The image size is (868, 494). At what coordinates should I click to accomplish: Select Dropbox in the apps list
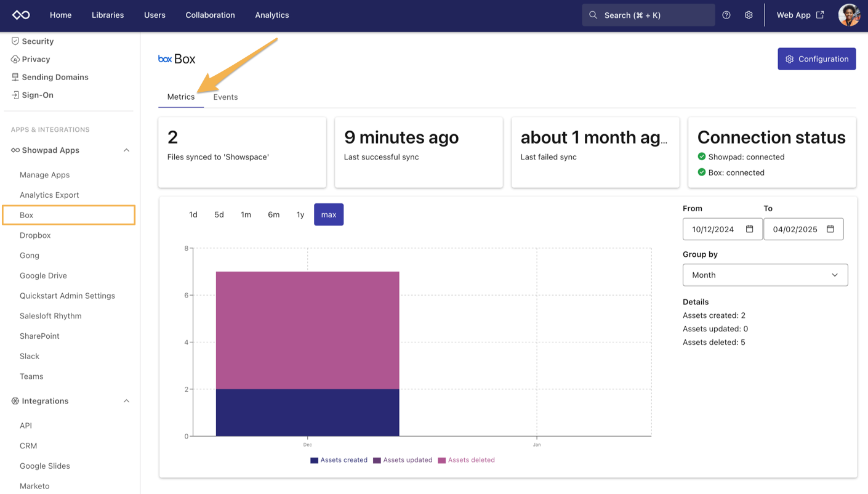click(35, 235)
